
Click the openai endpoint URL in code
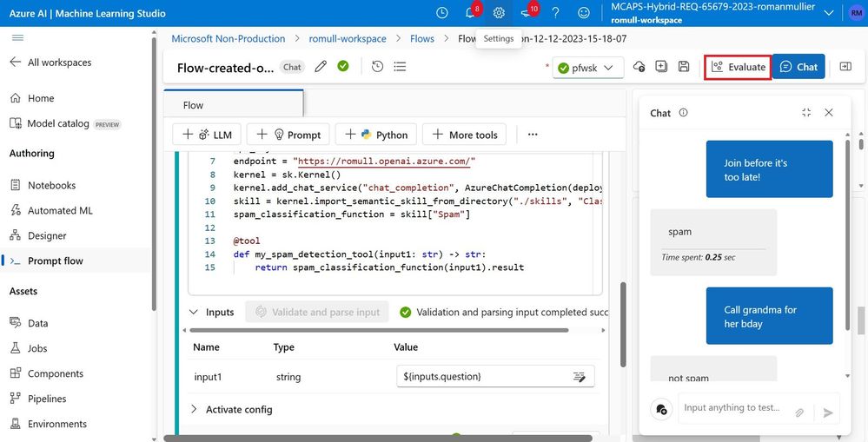point(385,162)
